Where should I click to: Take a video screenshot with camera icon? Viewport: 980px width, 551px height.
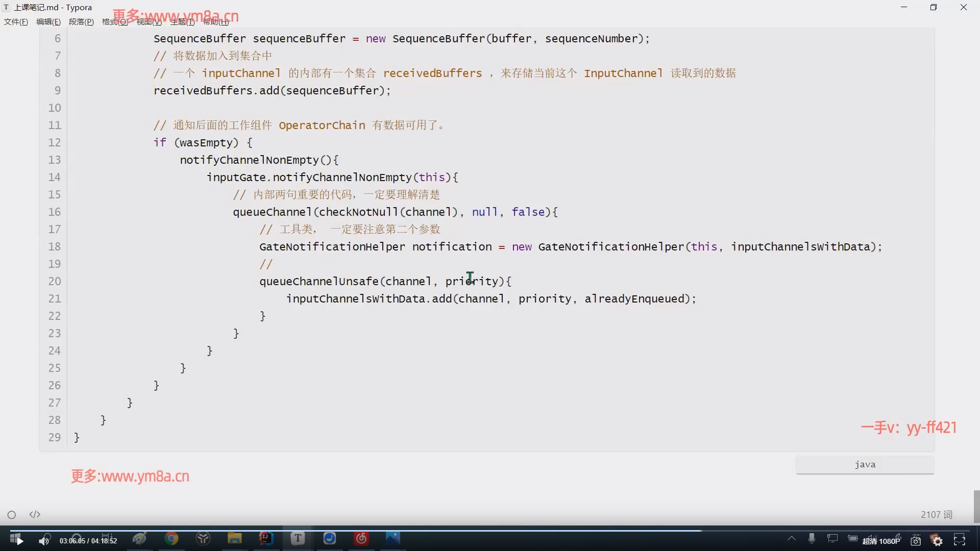click(916, 540)
